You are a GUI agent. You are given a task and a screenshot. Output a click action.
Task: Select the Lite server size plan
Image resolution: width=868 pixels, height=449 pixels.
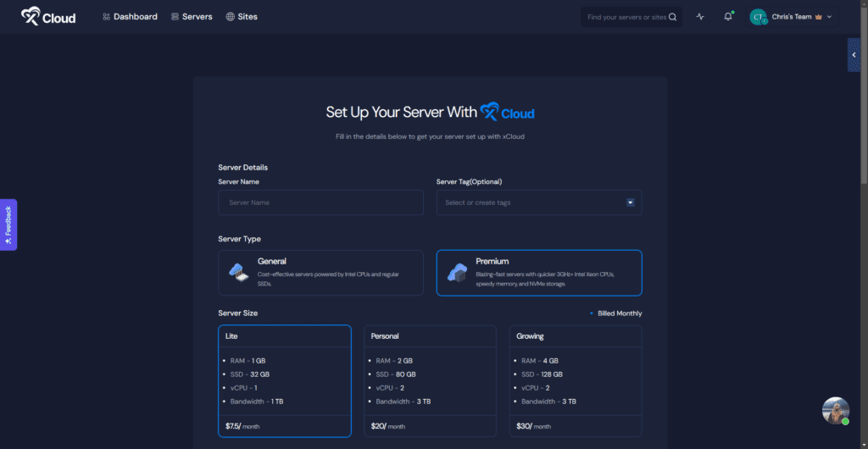284,380
